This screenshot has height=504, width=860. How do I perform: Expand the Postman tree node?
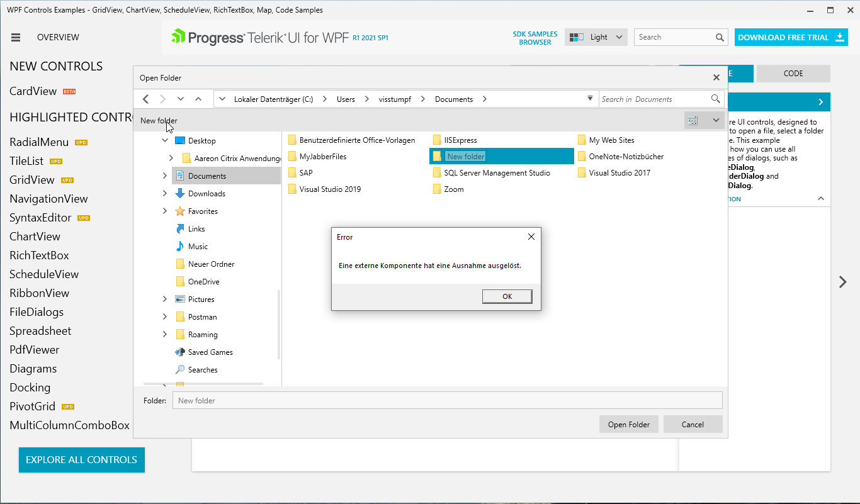coord(165,317)
